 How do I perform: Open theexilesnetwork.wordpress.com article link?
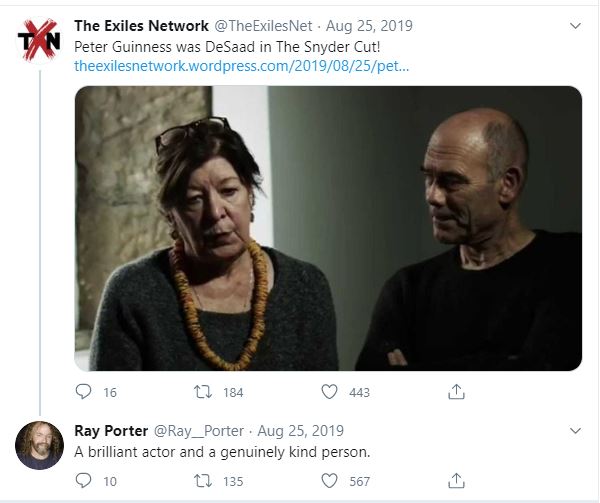pos(242,66)
